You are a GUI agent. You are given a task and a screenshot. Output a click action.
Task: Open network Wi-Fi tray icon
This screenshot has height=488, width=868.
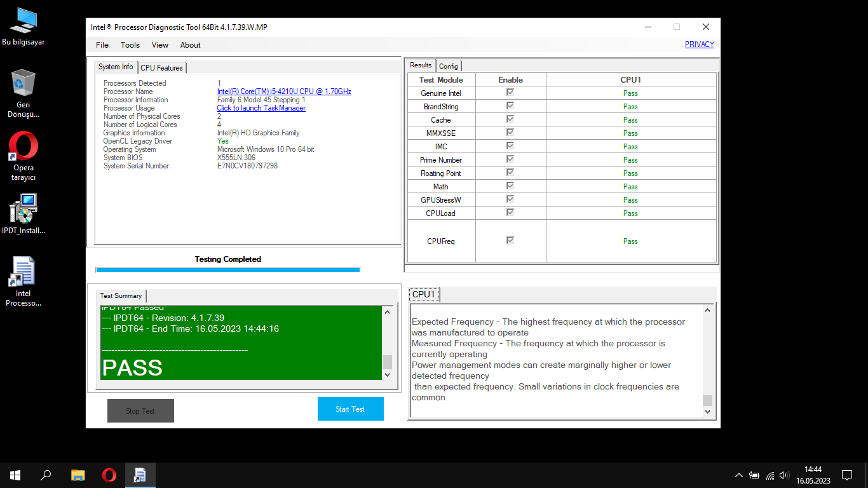click(x=770, y=475)
